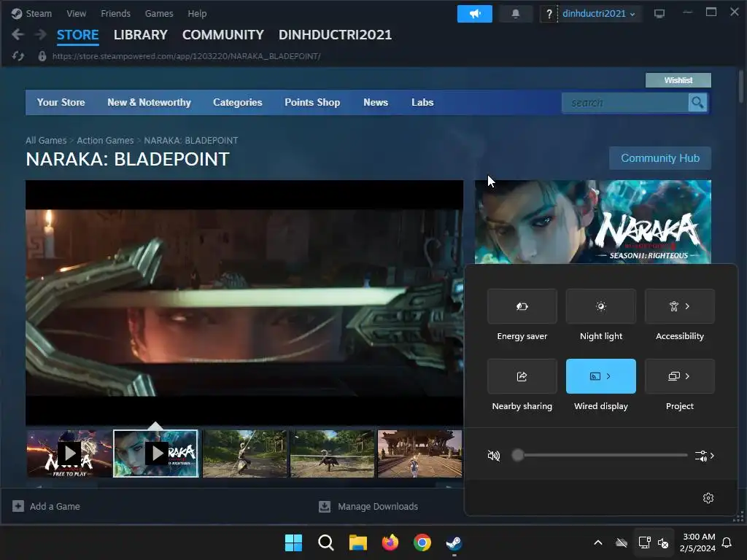Launch Chrome from taskbar
Screen dimensions: 747x560
pos(422,542)
